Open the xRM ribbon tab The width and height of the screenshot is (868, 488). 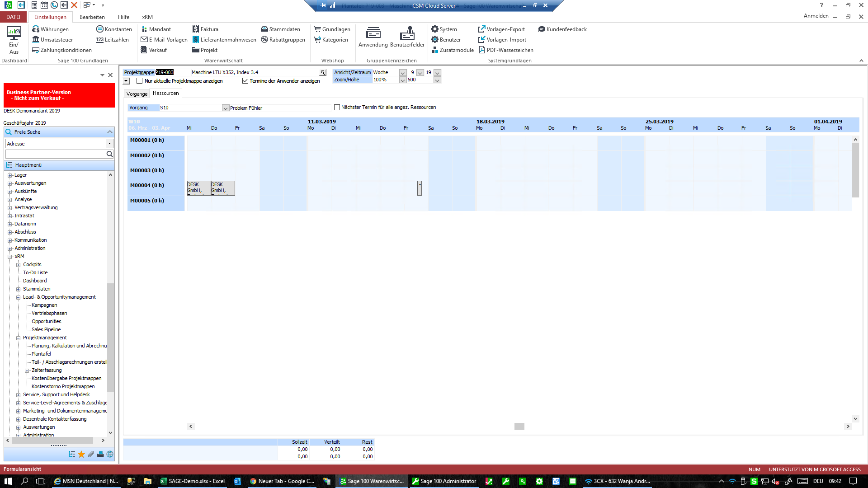pyautogui.click(x=147, y=17)
